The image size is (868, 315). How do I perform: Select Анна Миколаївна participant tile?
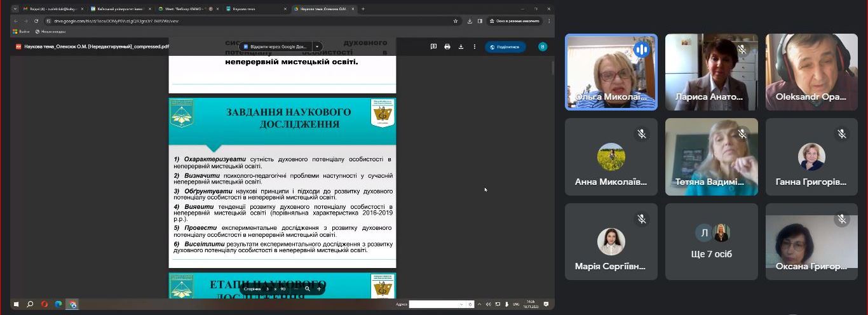(x=611, y=157)
